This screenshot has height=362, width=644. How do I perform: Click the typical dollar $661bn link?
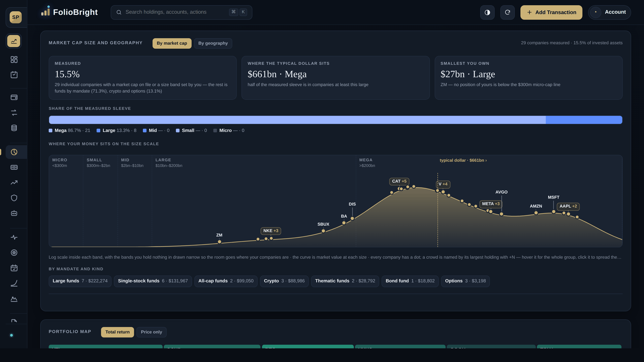[x=463, y=160]
